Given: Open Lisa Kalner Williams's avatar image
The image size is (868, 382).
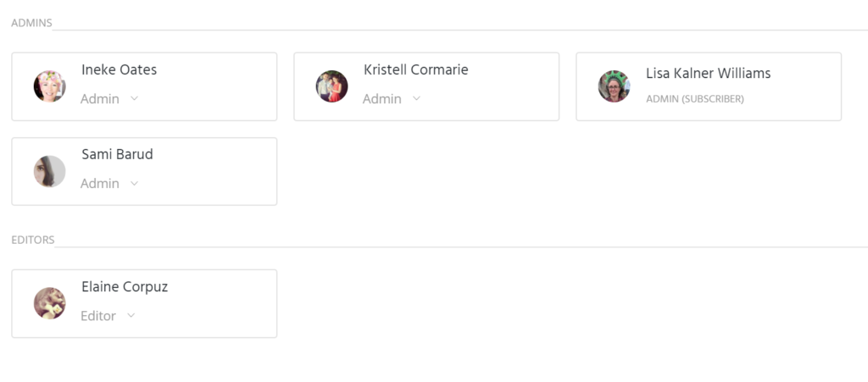Looking at the screenshot, I should pyautogui.click(x=614, y=86).
